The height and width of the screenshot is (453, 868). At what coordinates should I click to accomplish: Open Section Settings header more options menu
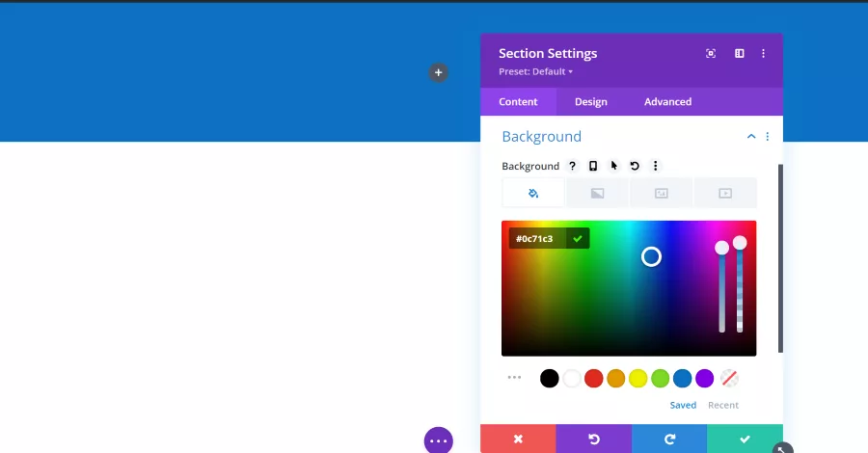tap(764, 53)
